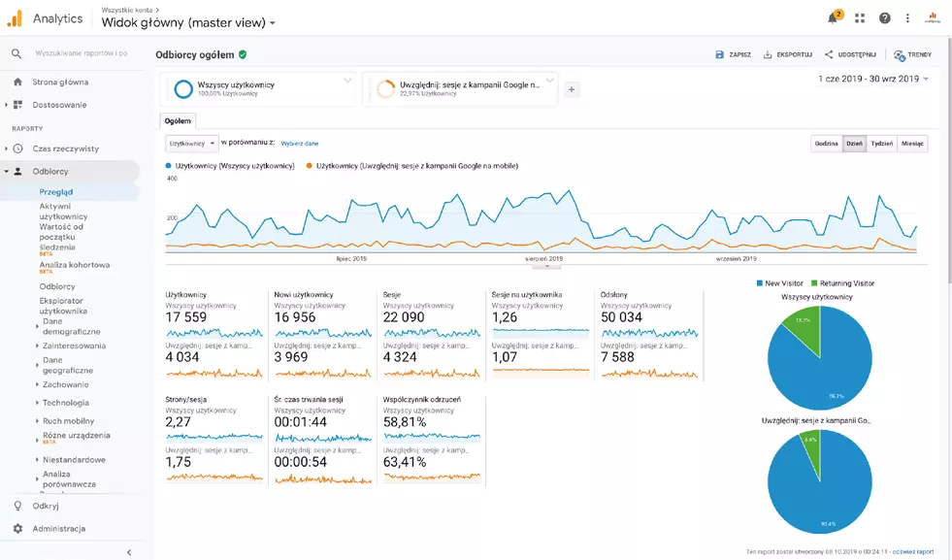Click in the report search field
This screenshot has height=560, width=952.
80,53
